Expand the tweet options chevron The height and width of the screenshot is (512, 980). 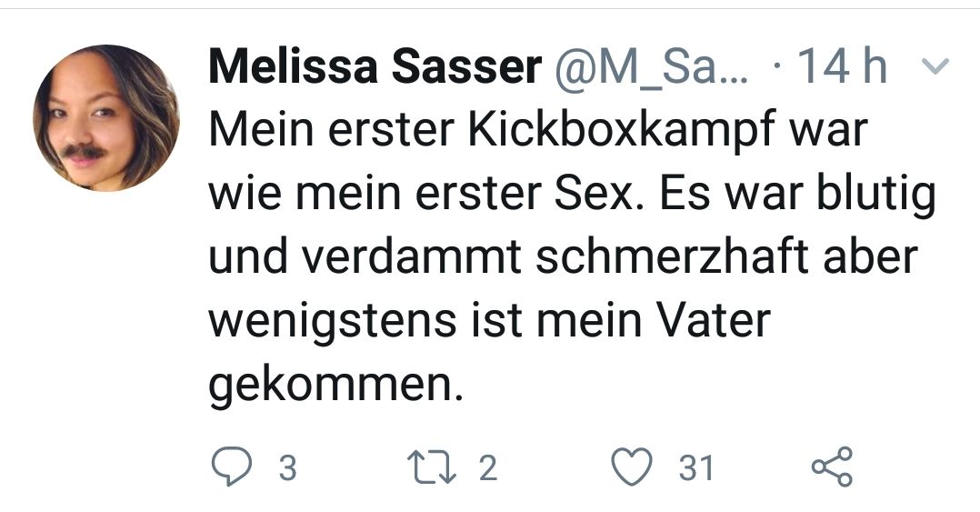click(935, 66)
